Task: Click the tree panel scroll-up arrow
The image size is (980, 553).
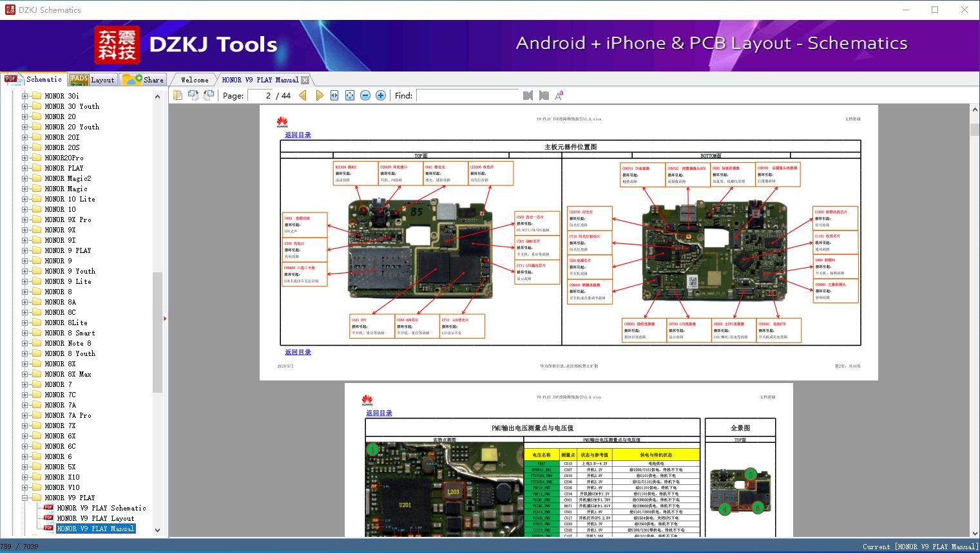Action: [x=157, y=97]
